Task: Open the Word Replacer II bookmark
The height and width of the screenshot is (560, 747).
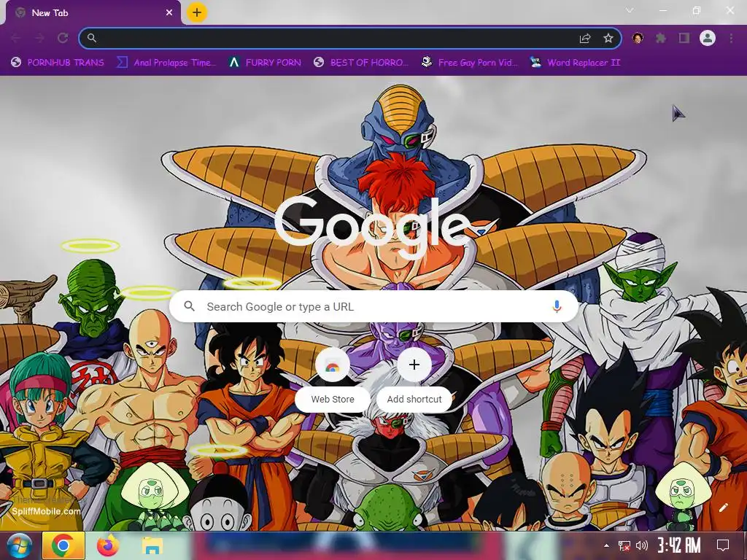Action: 576,63
